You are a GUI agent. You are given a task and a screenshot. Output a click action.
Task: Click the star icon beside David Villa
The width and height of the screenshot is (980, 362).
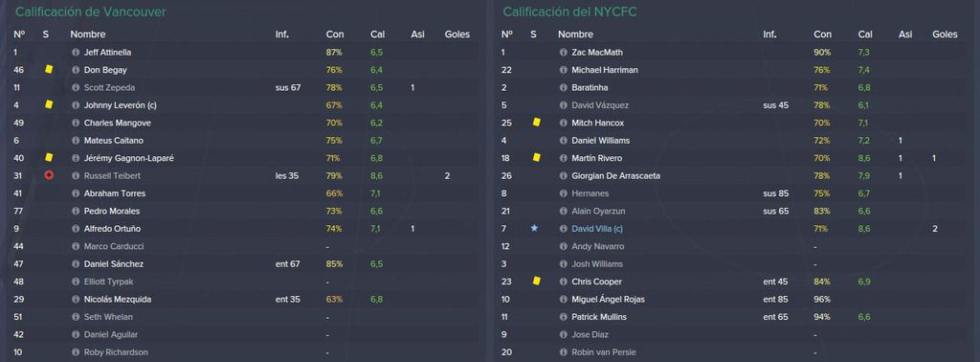pyautogui.click(x=534, y=228)
